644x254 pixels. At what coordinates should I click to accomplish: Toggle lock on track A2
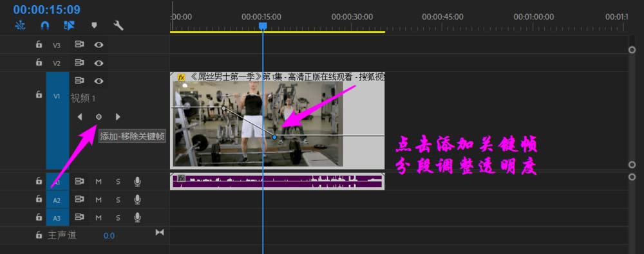tap(39, 199)
